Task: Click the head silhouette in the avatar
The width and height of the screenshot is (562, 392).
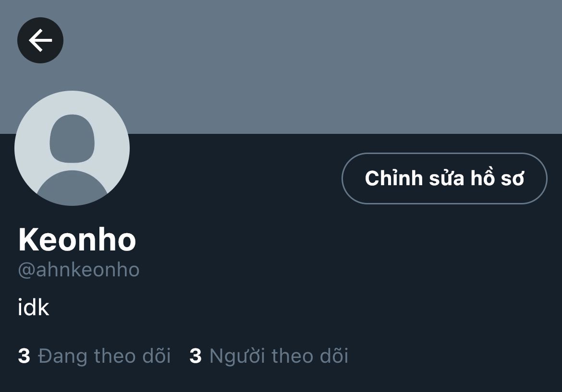Action: (72, 139)
